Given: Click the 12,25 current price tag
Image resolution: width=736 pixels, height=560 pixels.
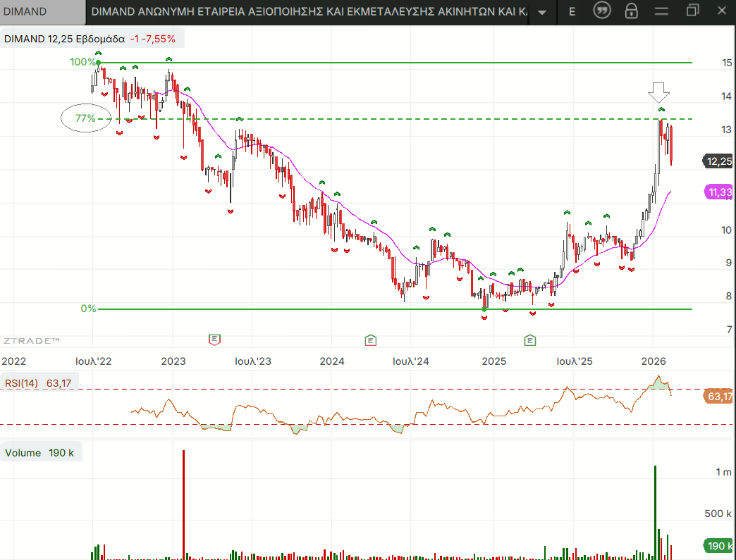Looking at the screenshot, I should point(719,161).
